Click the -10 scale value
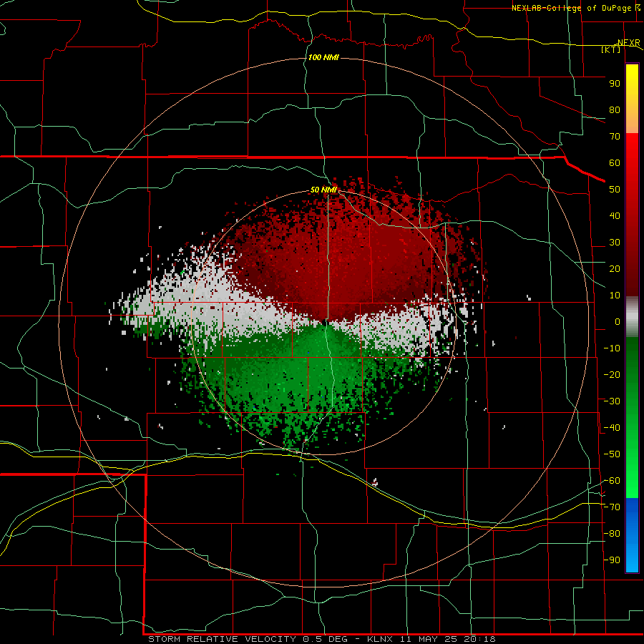This screenshot has width=644, height=644. point(612,348)
